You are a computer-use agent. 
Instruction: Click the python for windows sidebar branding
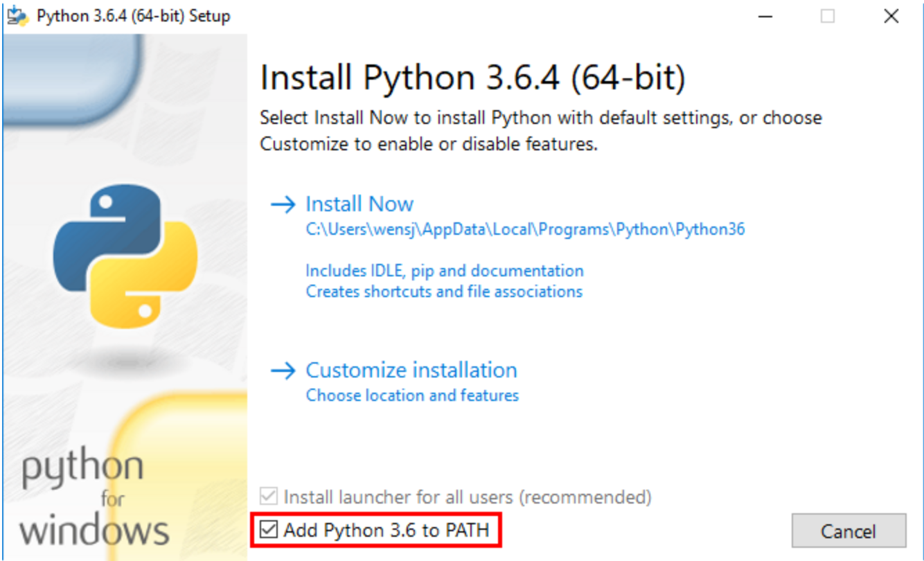(83, 499)
